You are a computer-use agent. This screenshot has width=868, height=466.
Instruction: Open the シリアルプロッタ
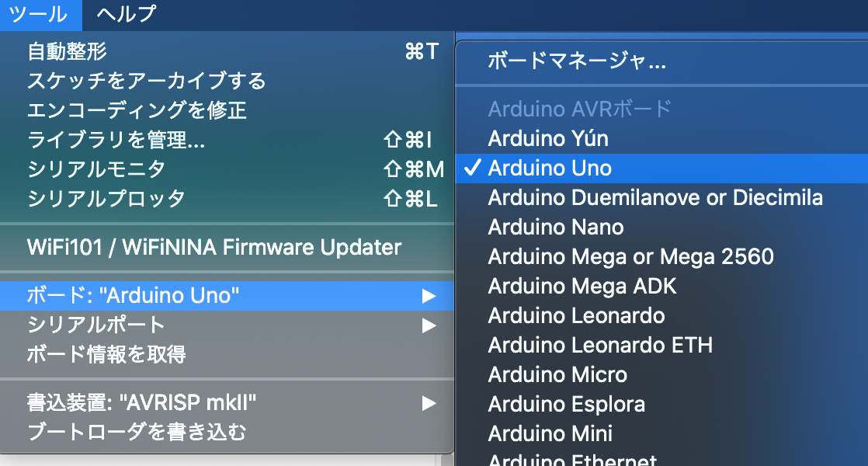pyautogui.click(x=106, y=199)
